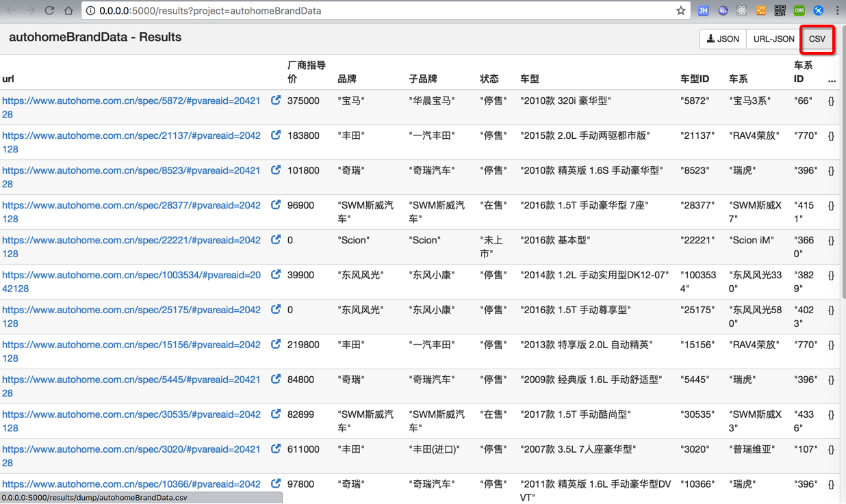Image resolution: width=846 pixels, height=504 pixels.
Task: Open external link icon for spec/25175 row
Action: [x=276, y=309]
